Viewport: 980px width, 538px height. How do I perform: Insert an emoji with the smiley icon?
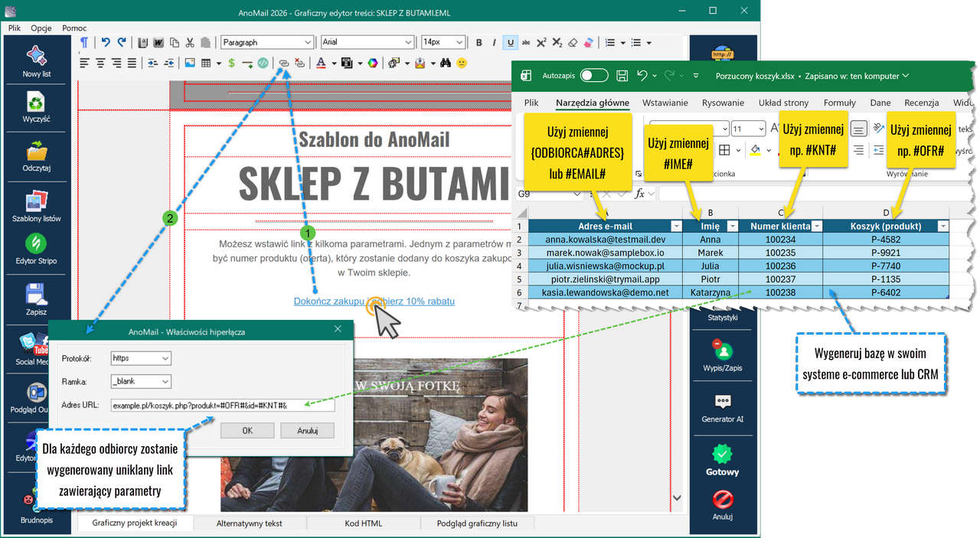point(462,63)
